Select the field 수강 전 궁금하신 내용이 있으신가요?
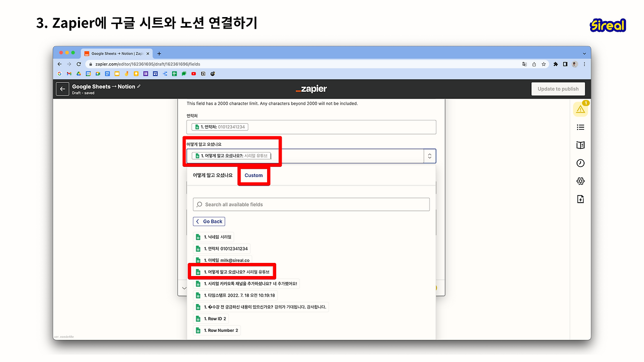 pyautogui.click(x=261, y=307)
